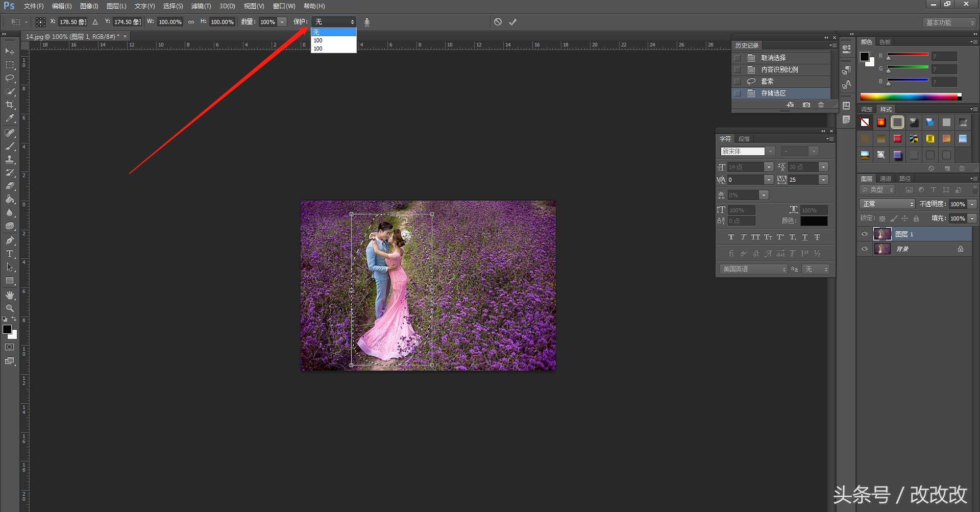Select the Eraser tool
Screen dimensions: 980x512
click(10, 186)
